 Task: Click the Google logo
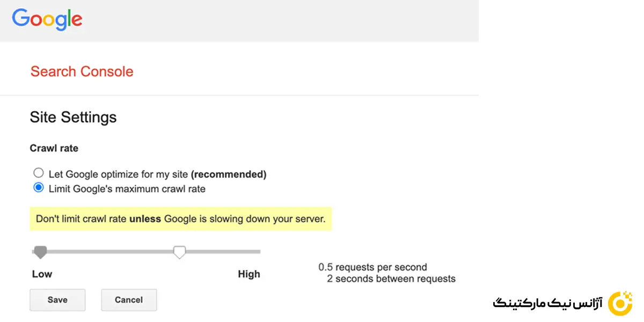click(x=47, y=20)
